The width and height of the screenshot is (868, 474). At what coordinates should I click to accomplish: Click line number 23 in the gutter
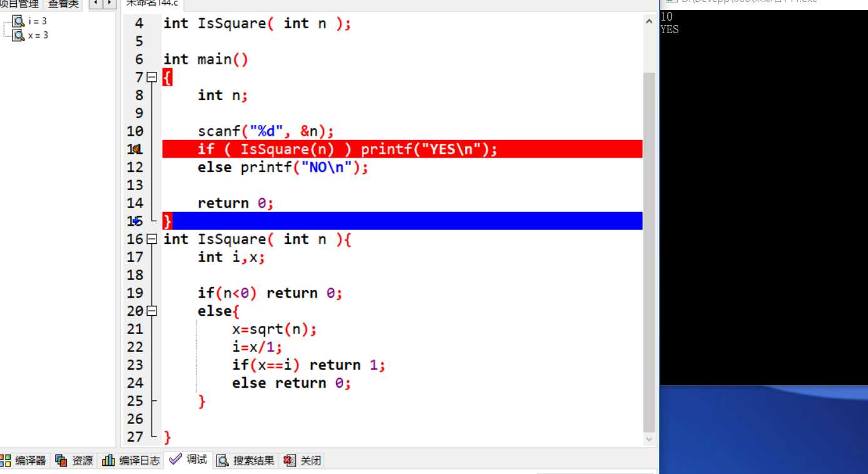pyautogui.click(x=135, y=365)
